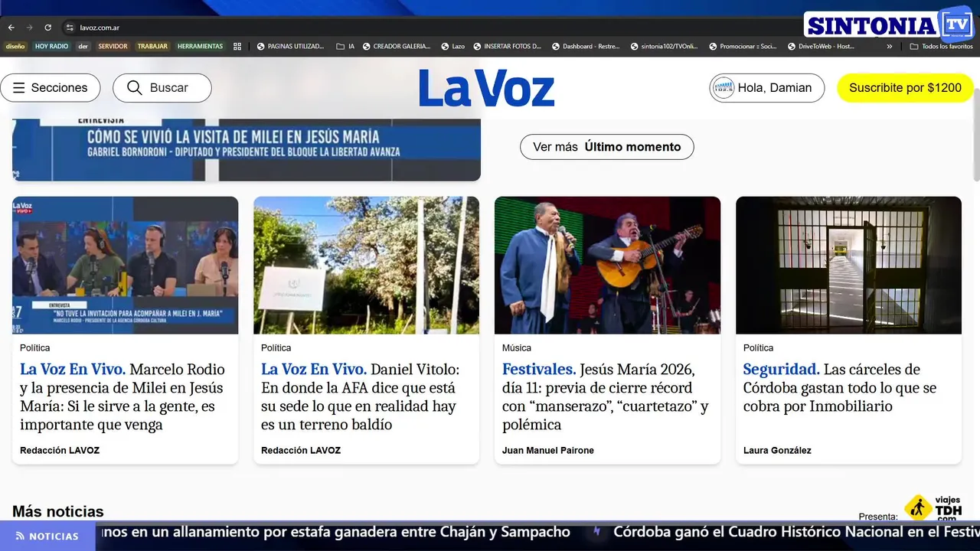This screenshot has height=551, width=980.
Task: Open the Secciones hamburger menu
Action: pyautogui.click(x=51, y=88)
